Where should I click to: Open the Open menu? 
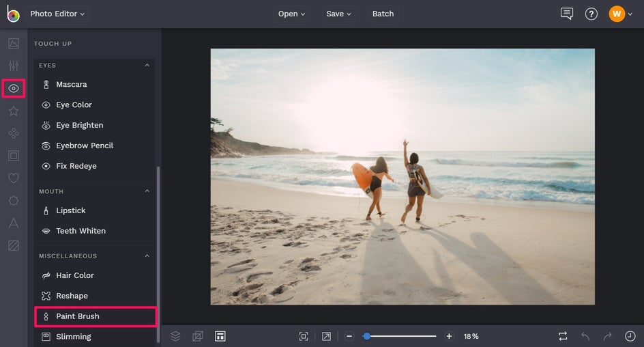(x=292, y=14)
